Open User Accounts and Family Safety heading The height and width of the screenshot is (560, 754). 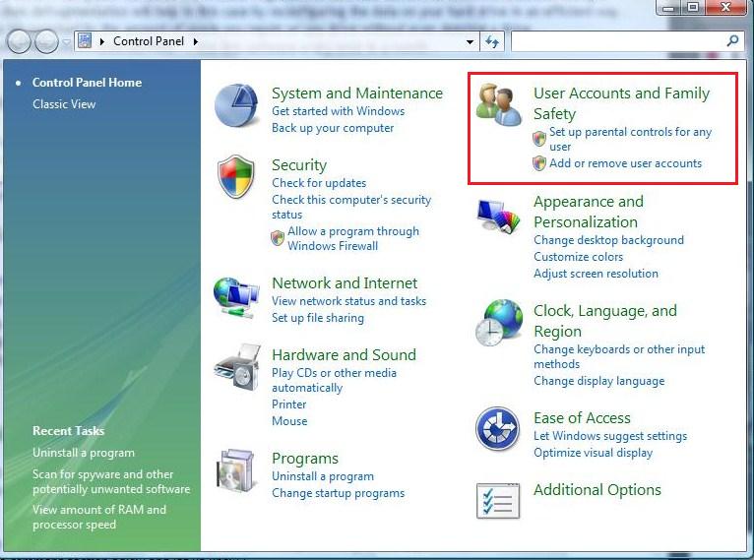point(621,103)
